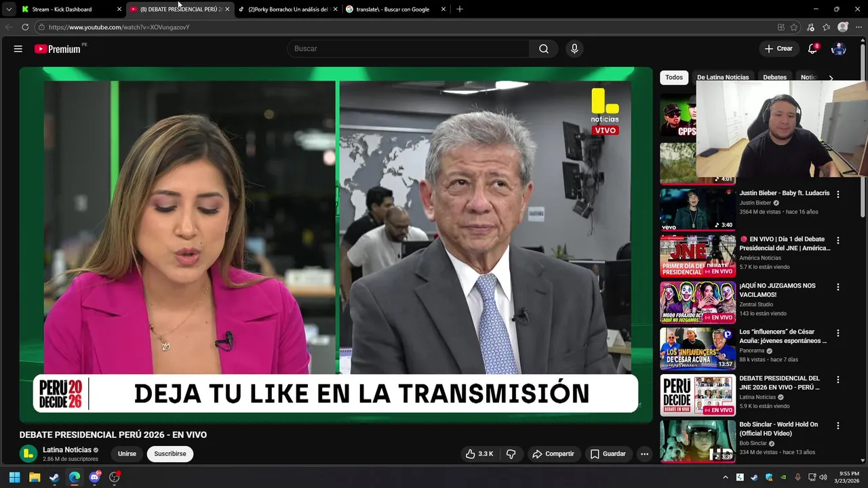Open the taskbar clock 9:55 PM
868x488 pixels.
tap(849, 477)
